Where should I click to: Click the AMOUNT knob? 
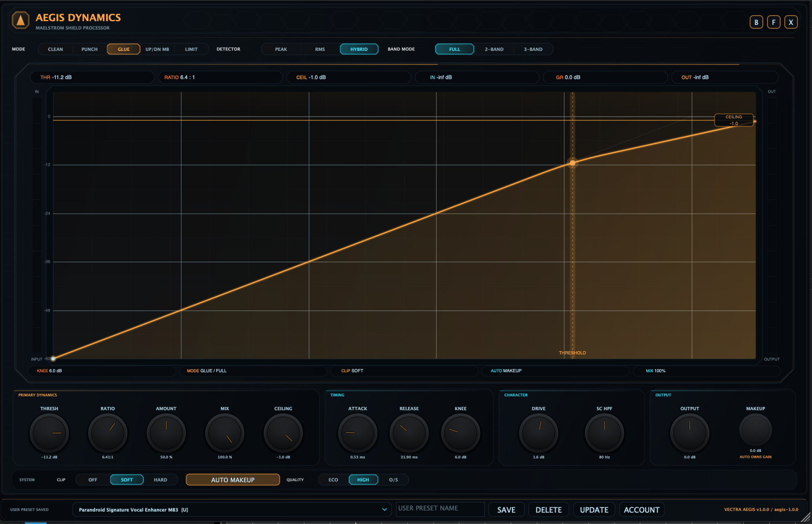point(166,433)
